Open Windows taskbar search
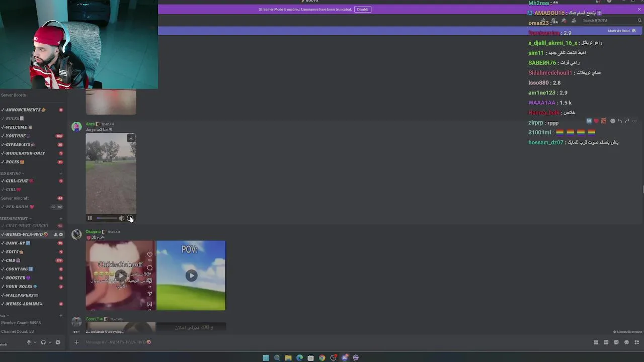The image size is (644, 362). point(277,358)
